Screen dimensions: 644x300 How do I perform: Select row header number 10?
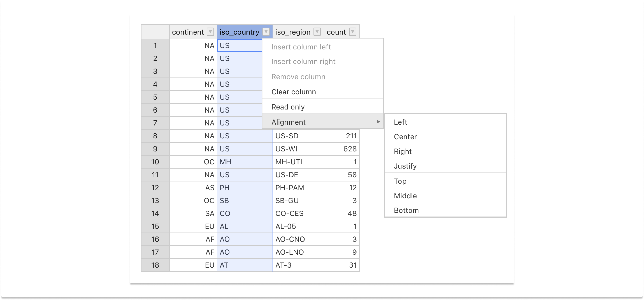point(155,162)
